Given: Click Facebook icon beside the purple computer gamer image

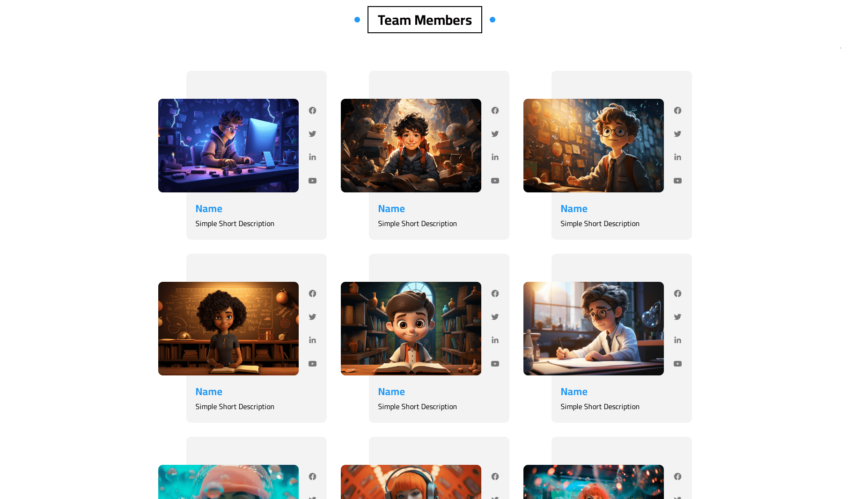Looking at the screenshot, I should click(312, 110).
